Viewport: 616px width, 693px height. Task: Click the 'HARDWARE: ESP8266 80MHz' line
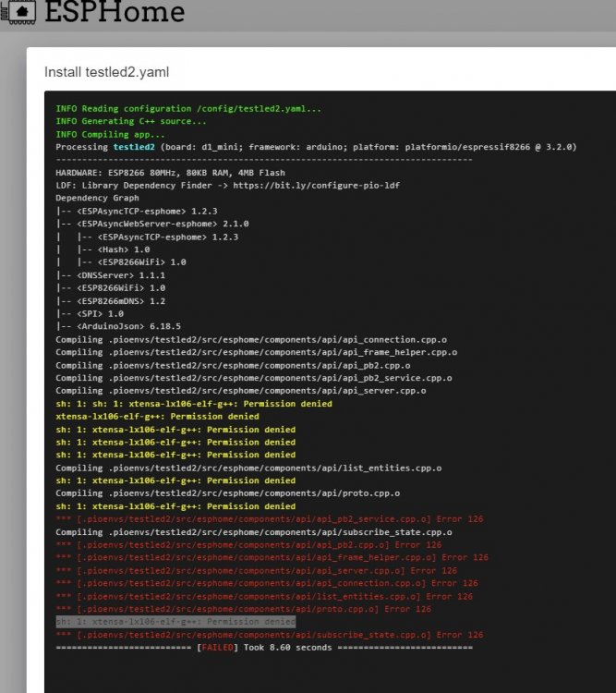tap(170, 173)
